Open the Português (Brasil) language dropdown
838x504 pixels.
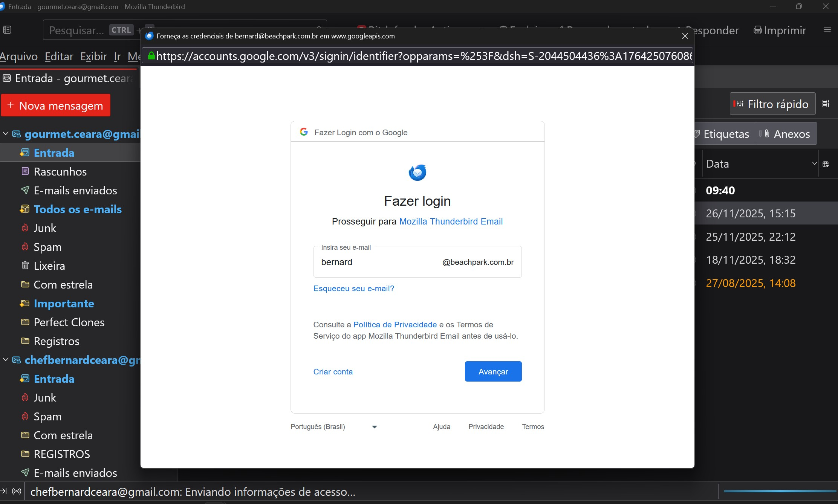[x=334, y=427]
